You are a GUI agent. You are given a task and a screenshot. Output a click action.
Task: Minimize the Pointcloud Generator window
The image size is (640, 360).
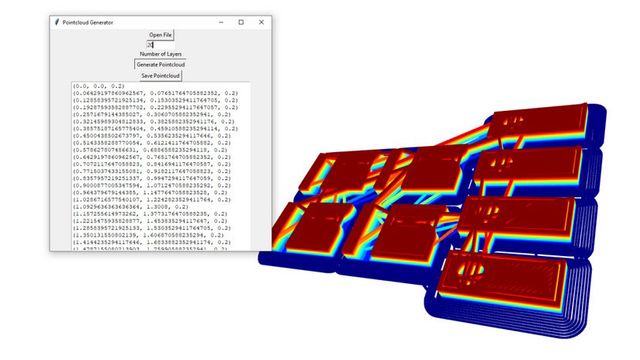(x=221, y=22)
